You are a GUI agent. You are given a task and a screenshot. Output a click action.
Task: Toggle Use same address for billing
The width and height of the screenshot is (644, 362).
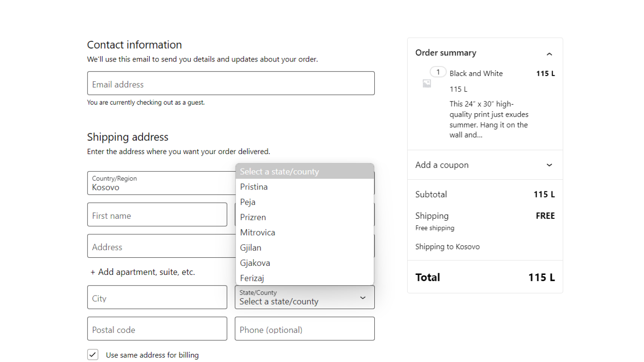(x=93, y=354)
